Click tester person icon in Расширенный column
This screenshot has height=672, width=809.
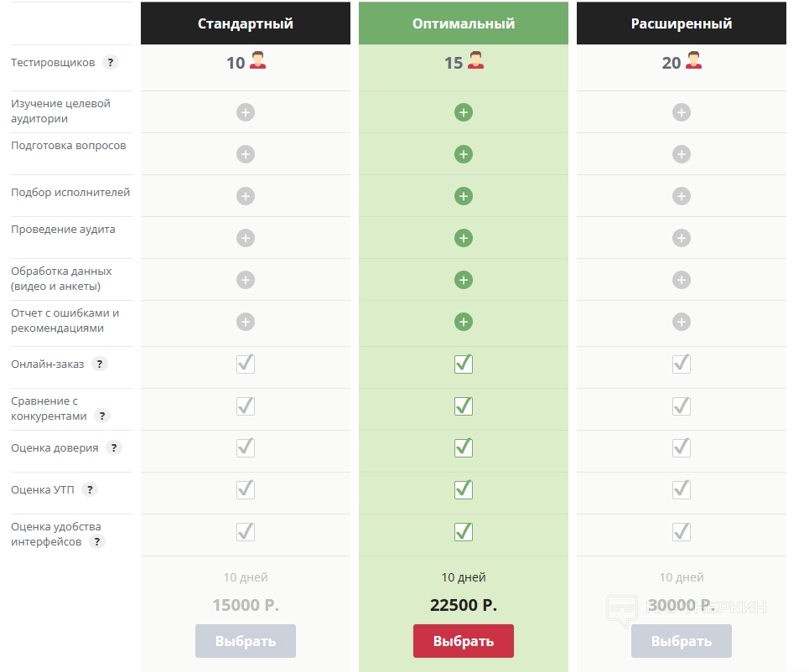point(693,61)
